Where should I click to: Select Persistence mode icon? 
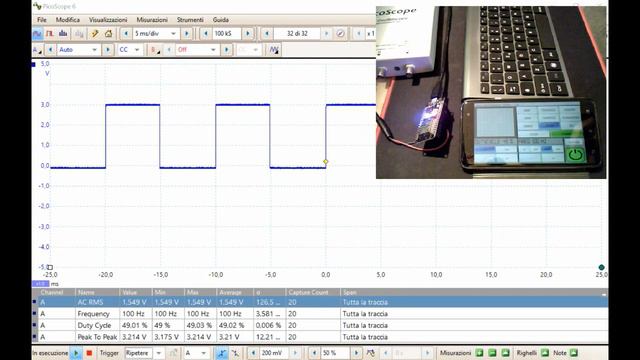click(x=50, y=33)
